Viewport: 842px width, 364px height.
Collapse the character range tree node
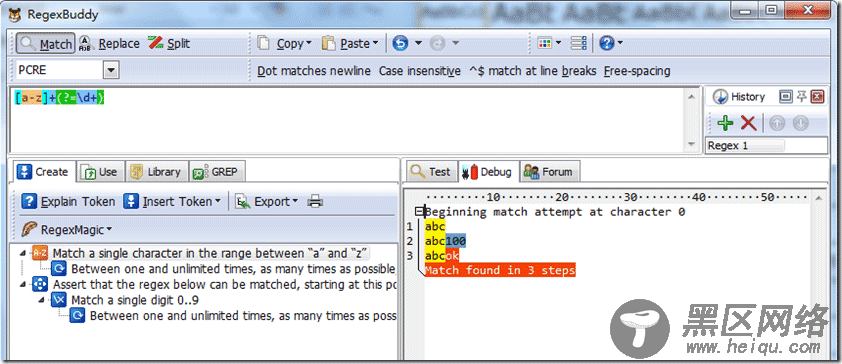click(23, 253)
